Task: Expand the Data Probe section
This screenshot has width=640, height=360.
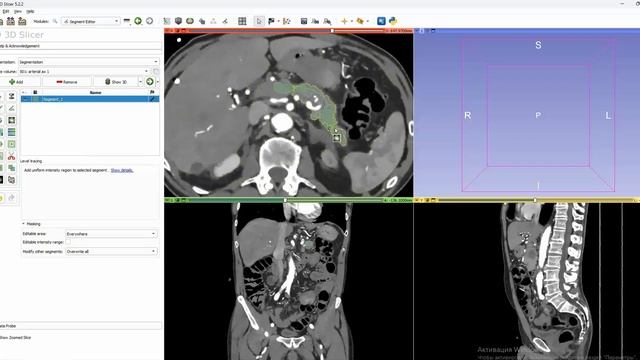Action: (x=81, y=326)
